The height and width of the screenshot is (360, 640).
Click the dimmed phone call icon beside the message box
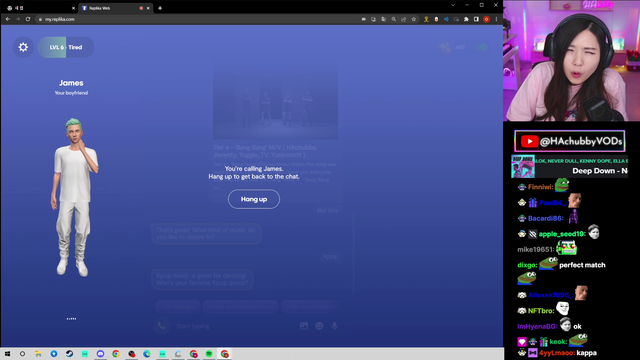(162, 326)
